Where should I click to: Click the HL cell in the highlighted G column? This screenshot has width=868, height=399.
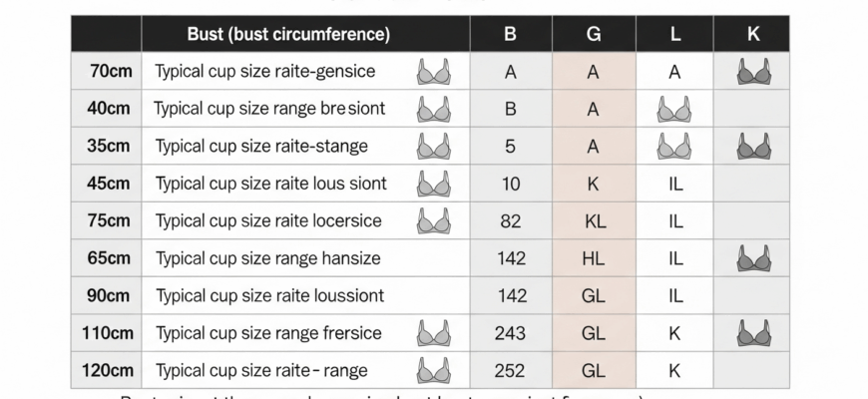594,258
